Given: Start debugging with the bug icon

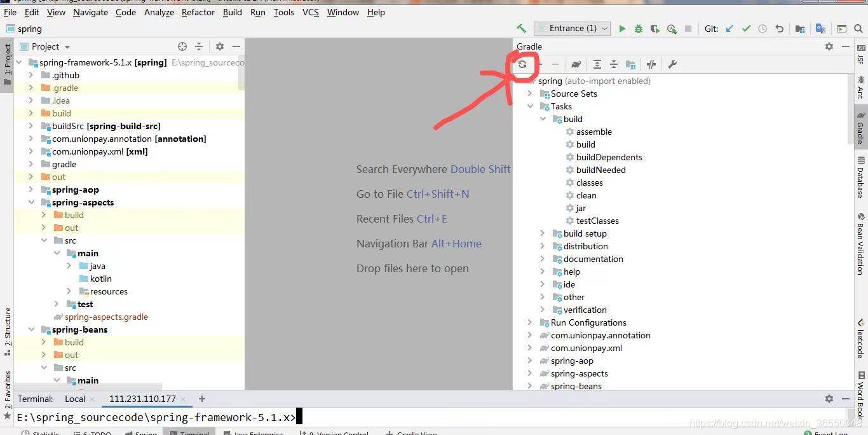Looking at the screenshot, I should (639, 29).
